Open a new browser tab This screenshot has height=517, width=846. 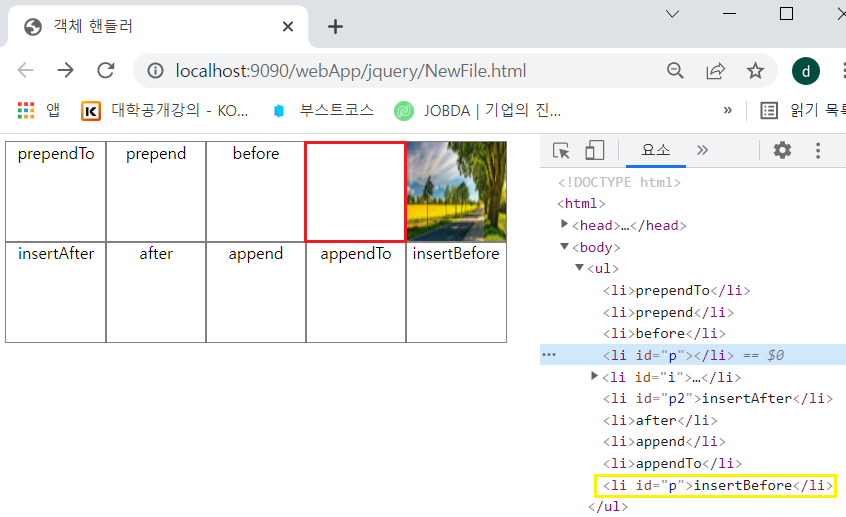click(335, 26)
